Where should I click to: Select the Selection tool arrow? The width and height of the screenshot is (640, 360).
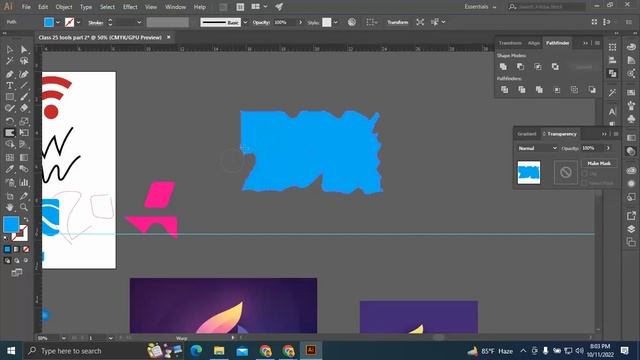[x=10, y=50]
